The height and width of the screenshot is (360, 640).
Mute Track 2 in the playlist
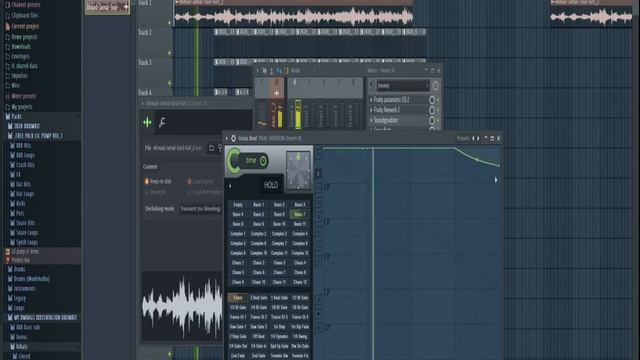170,53
